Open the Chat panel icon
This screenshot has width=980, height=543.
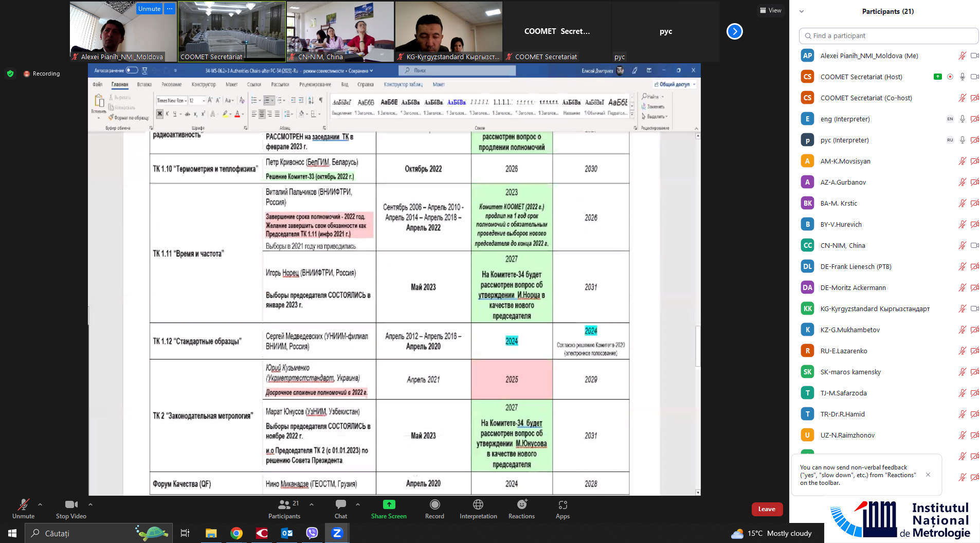coord(340,504)
